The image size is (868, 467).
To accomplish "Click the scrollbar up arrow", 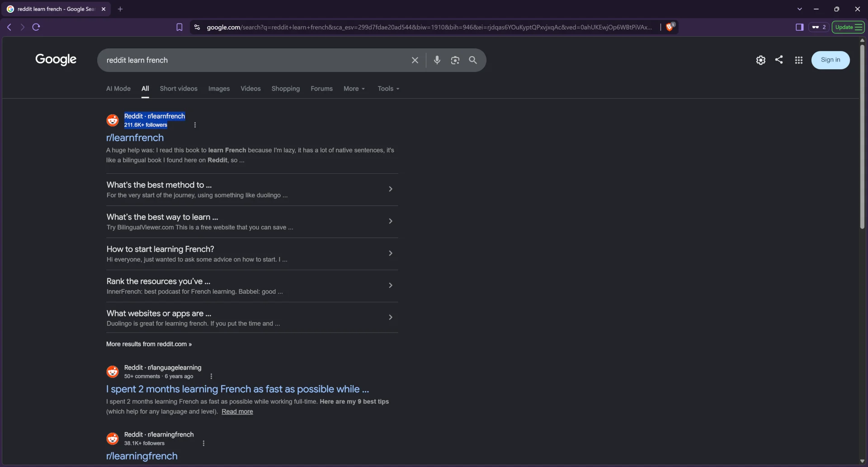I will pyautogui.click(x=862, y=40).
